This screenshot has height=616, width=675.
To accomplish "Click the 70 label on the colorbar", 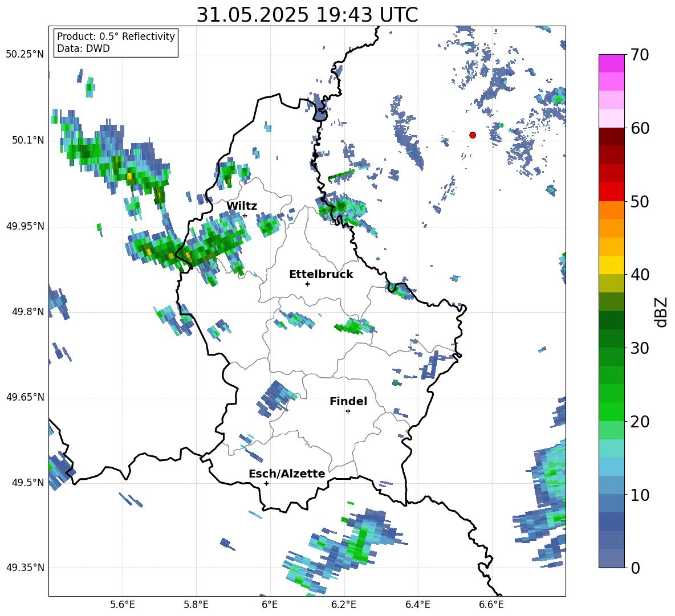I will pos(639,55).
